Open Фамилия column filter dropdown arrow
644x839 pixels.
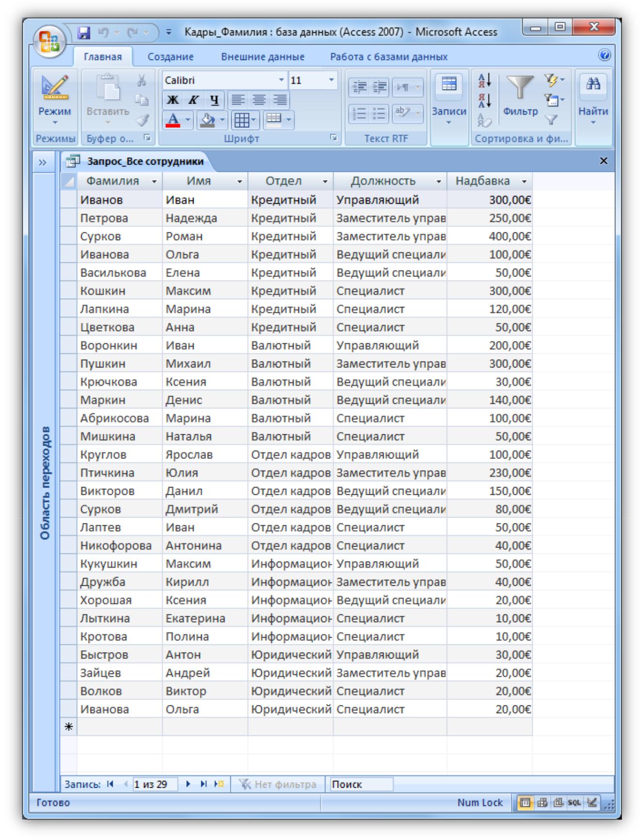tap(154, 182)
